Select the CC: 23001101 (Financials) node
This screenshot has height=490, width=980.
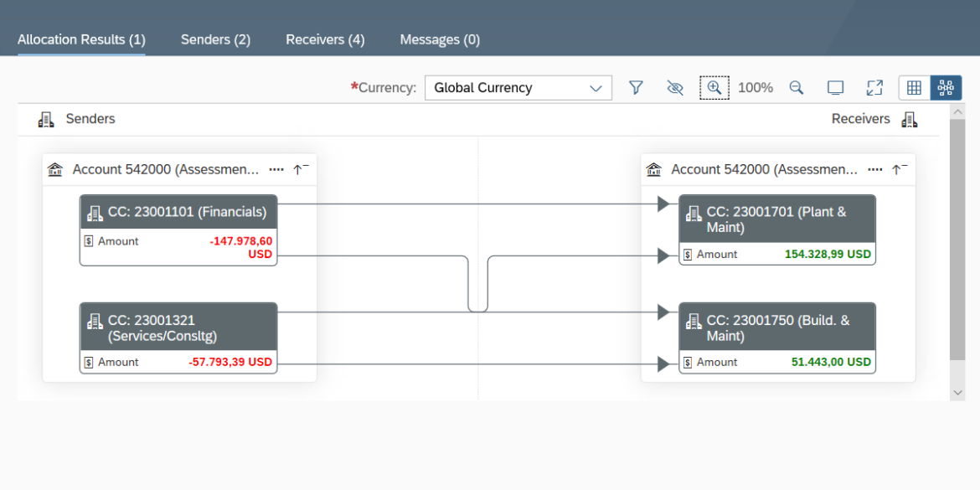click(x=178, y=213)
